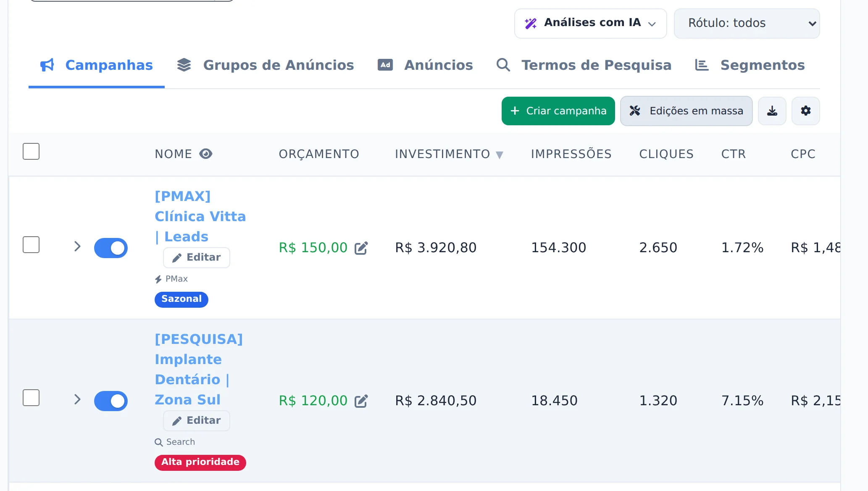Expand the PMAX Clínica Vitta campaign row
The image size is (868, 491).
coord(77,246)
